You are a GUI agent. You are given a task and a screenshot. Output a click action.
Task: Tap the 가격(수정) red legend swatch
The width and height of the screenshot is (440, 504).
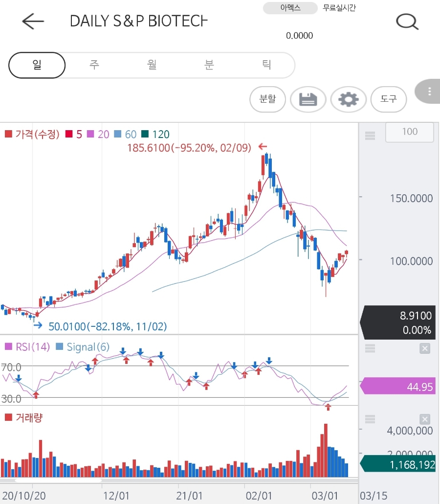coord(8,134)
